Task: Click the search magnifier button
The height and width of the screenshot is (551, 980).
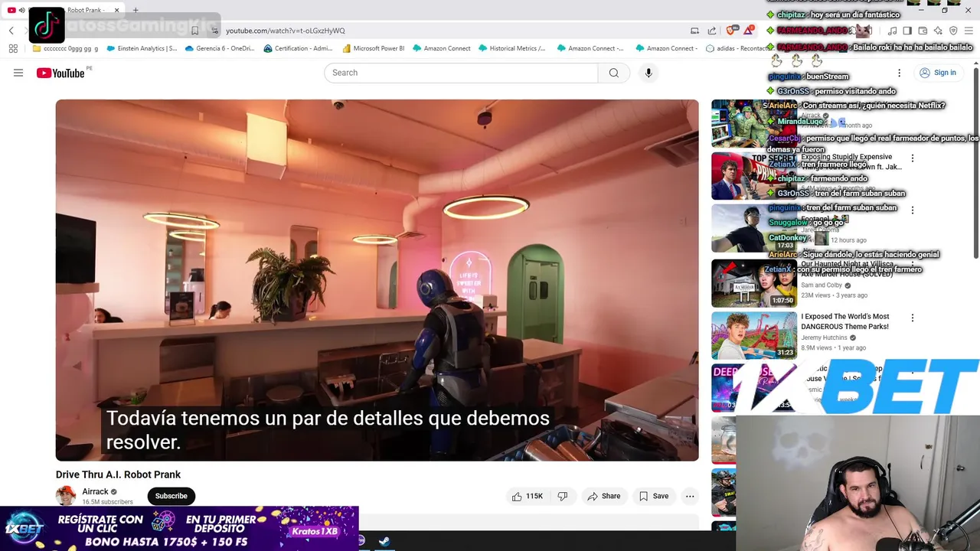Action: (x=613, y=73)
